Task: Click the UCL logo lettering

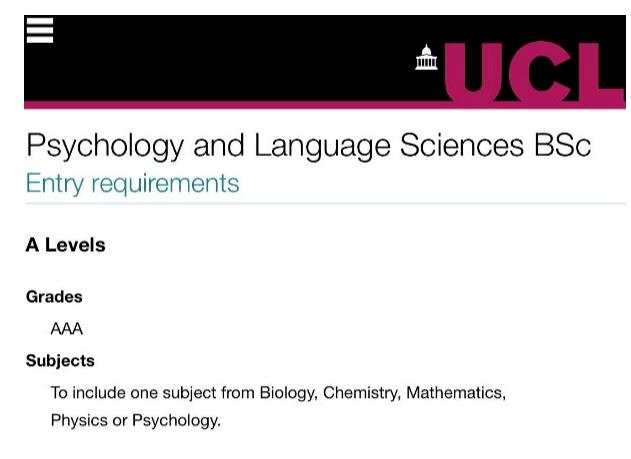Action: tap(534, 72)
